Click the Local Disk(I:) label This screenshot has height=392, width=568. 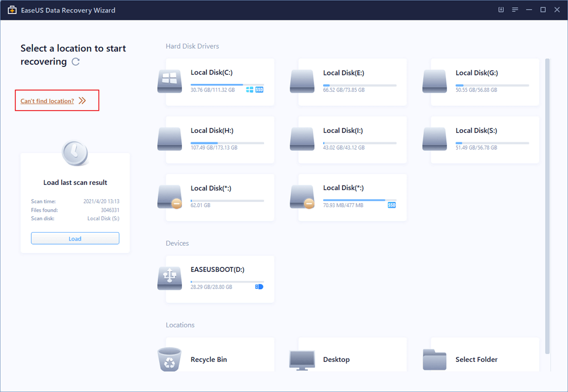point(343,130)
